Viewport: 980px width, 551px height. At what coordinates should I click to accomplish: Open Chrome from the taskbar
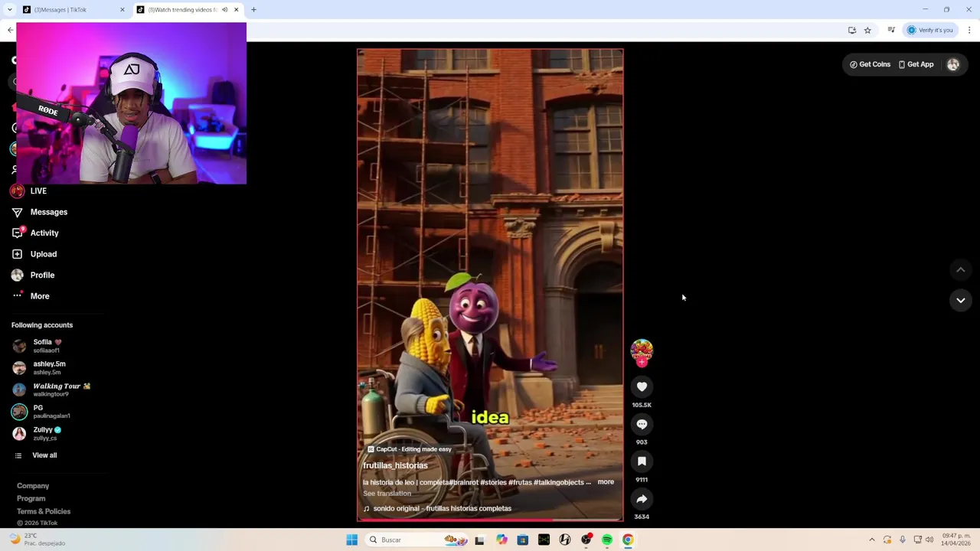[628, 540]
